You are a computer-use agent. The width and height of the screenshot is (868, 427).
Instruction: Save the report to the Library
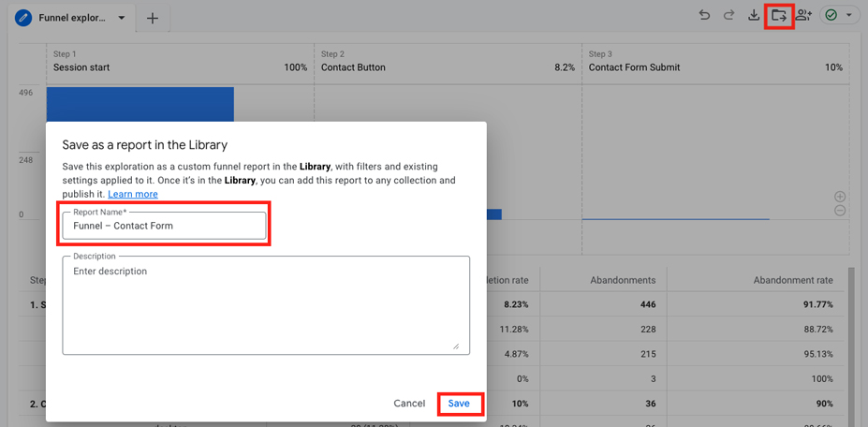(x=459, y=404)
